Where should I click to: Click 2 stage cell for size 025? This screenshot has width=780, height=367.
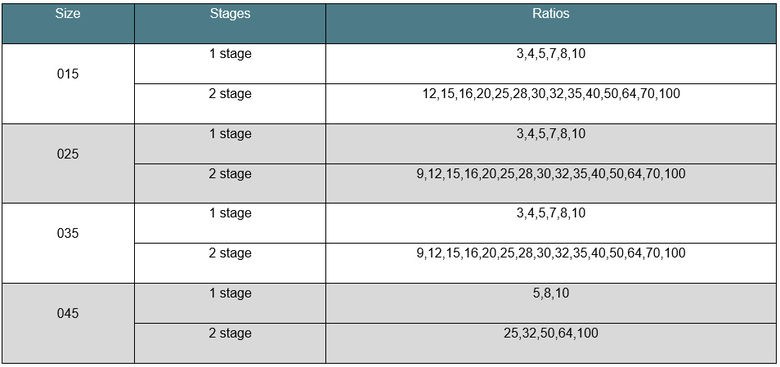[x=230, y=183]
